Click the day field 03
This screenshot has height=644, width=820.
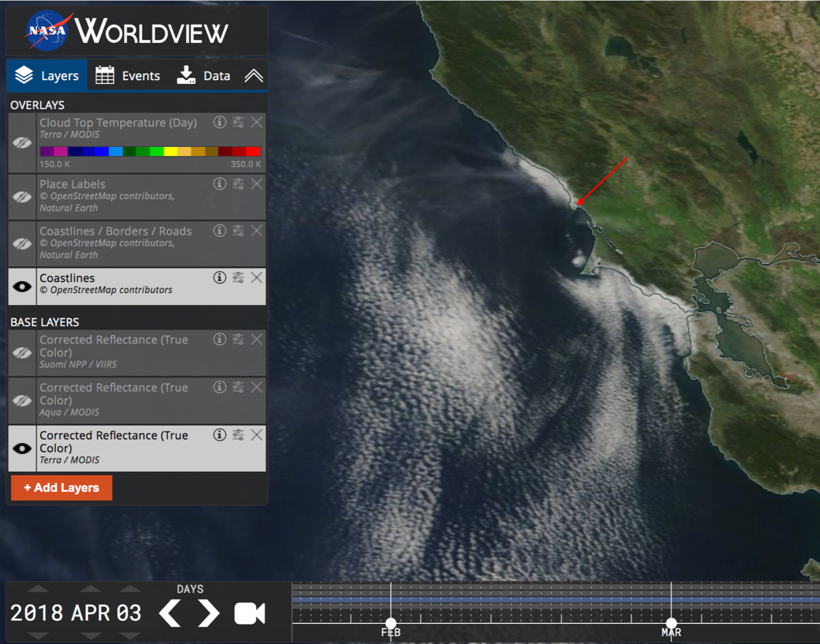[x=129, y=613]
